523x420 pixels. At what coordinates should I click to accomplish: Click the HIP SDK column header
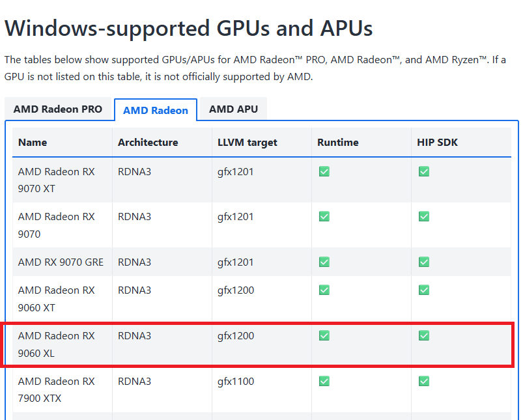click(x=461, y=142)
